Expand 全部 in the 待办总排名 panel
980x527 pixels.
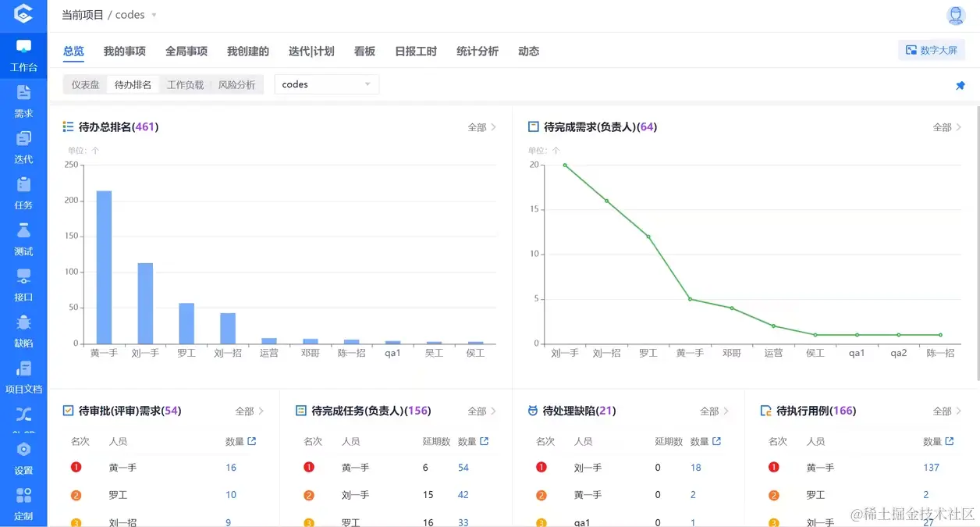point(482,127)
